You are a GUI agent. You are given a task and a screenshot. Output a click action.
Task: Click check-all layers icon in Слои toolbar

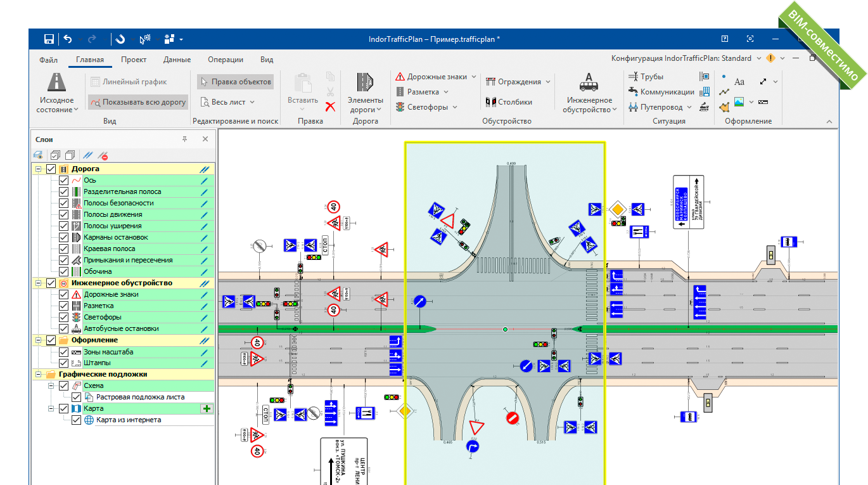click(x=55, y=155)
